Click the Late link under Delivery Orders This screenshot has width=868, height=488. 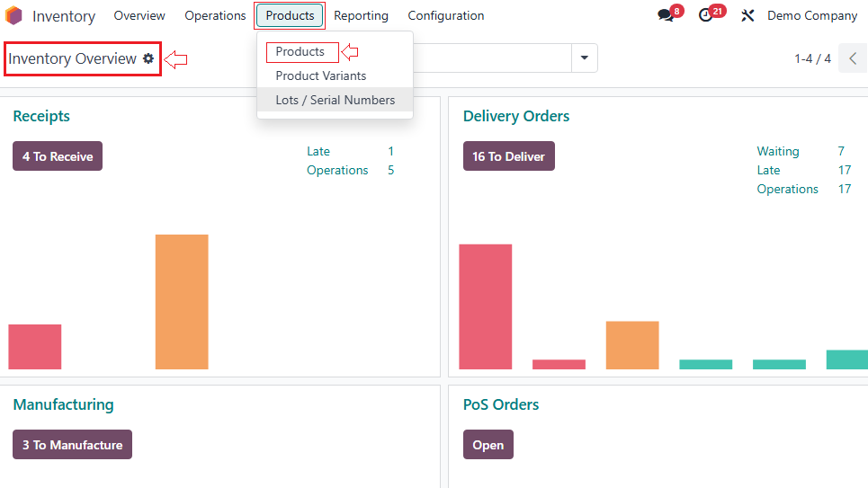[768, 171]
